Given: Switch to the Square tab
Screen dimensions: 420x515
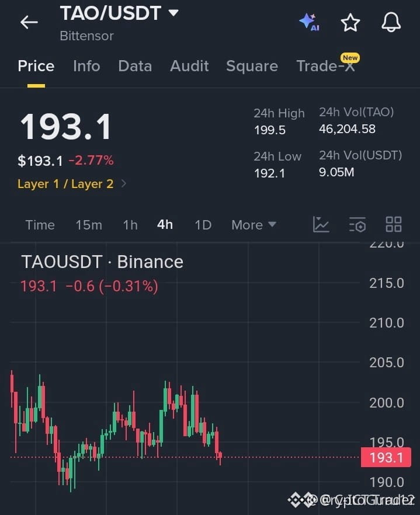Looking at the screenshot, I should point(252,66).
